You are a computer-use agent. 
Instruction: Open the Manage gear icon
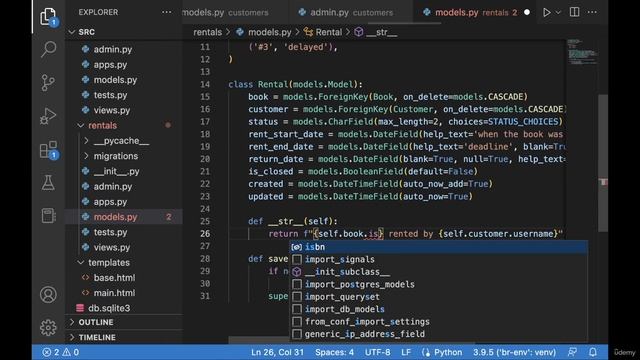pyautogui.click(x=48, y=327)
